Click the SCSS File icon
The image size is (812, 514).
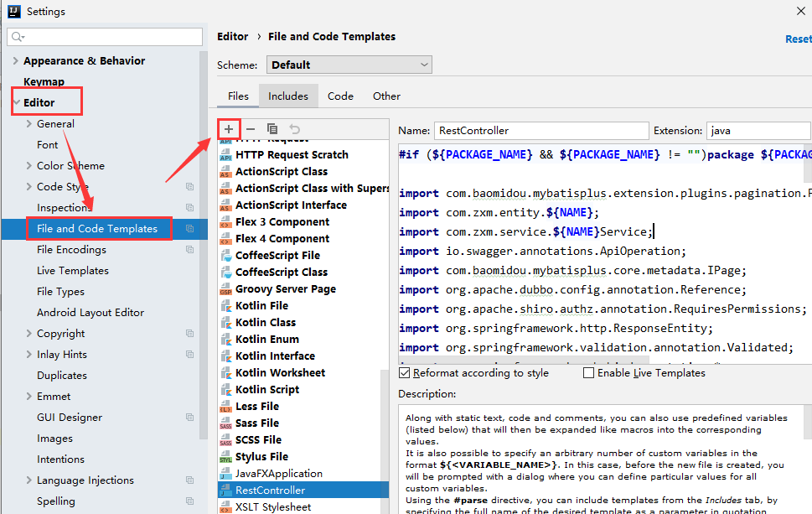tap(225, 440)
